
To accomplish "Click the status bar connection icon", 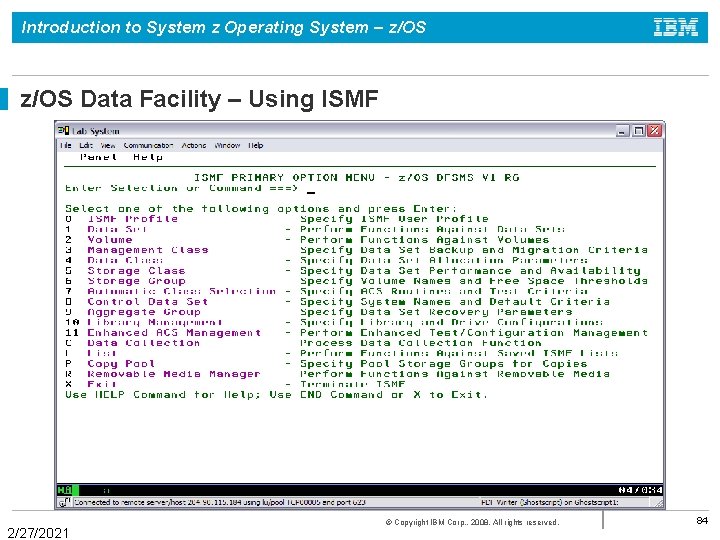I will click(65, 502).
